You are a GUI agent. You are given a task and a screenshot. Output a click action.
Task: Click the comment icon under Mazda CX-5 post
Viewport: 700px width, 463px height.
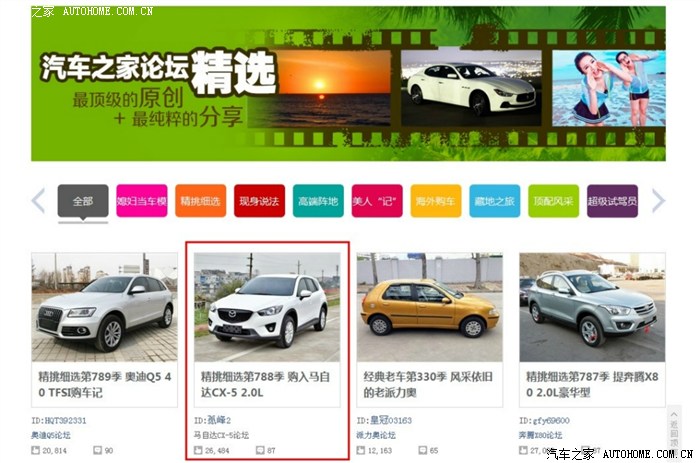click(260, 451)
